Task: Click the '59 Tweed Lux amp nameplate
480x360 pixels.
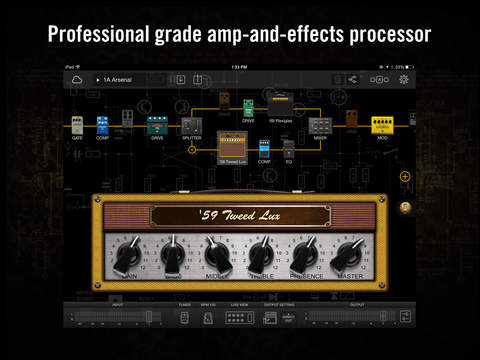Action: [x=240, y=216]
